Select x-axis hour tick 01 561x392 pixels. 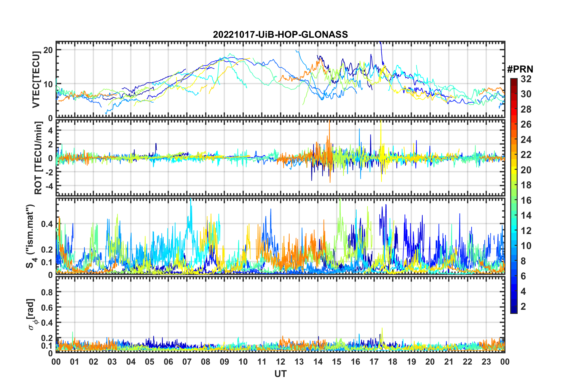point(75,362)
